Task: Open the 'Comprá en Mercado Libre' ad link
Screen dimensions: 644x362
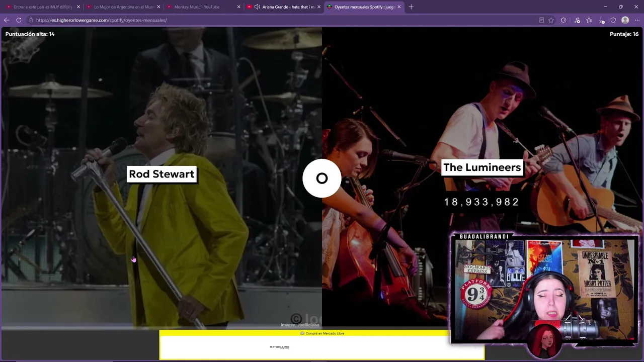Action: [322, 333]
